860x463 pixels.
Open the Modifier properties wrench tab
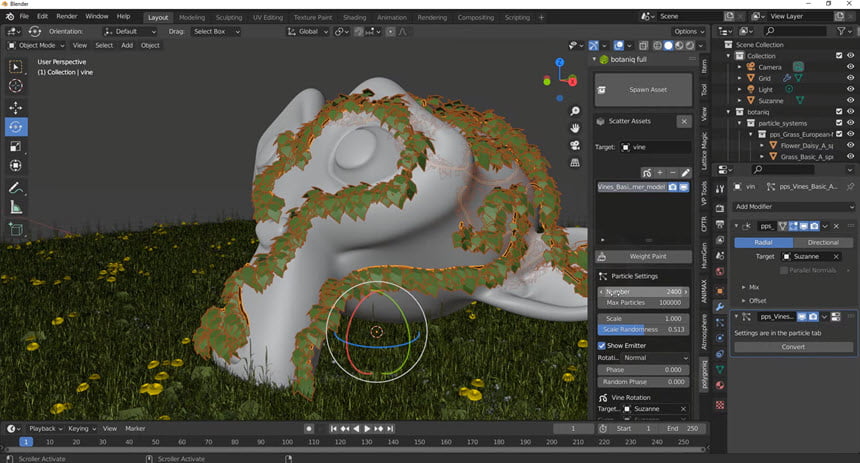pos(720,307)
